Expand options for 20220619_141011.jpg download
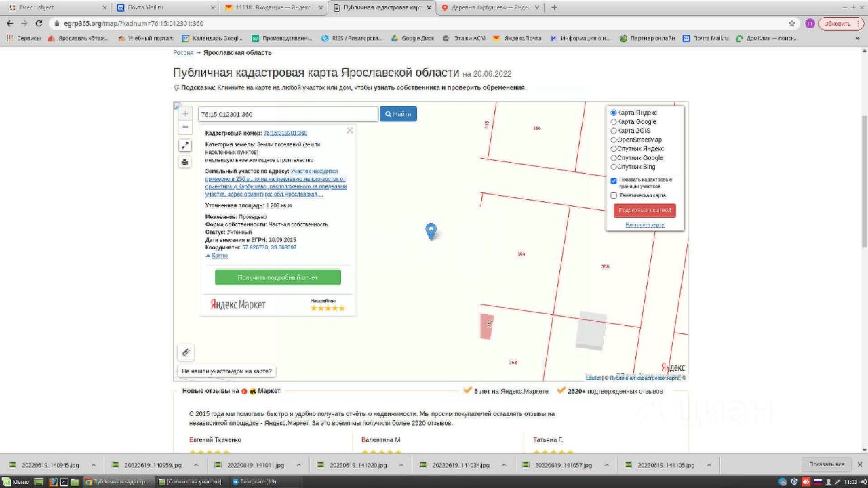 pos(298,465)
